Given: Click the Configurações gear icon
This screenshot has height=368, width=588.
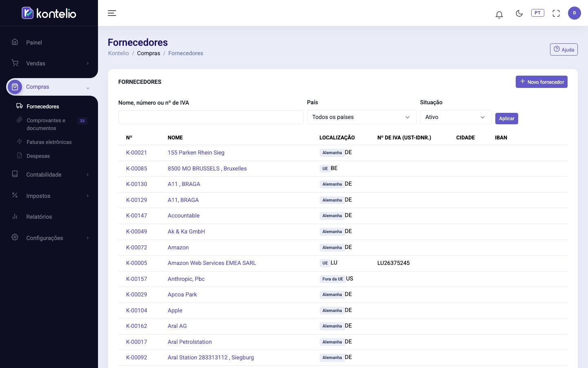Looking at the screenshot, I should tap(15, 238).
